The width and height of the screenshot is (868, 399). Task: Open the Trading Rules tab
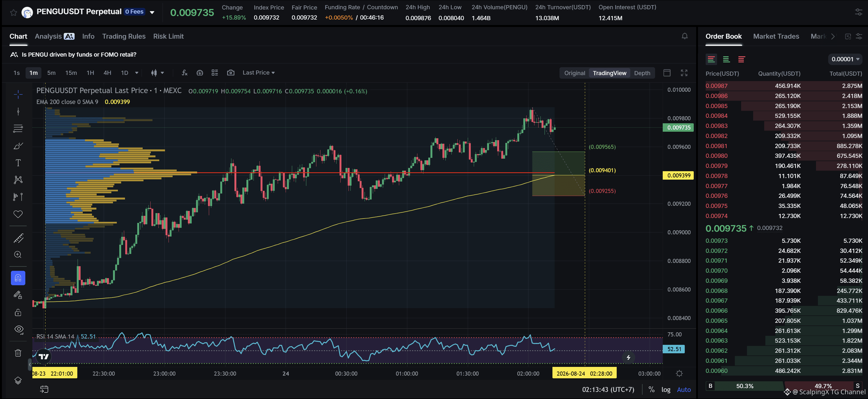click(124, 36)
